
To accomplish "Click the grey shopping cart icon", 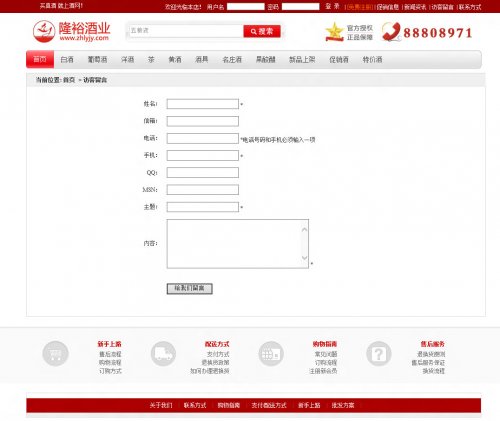I will point(55,353).
